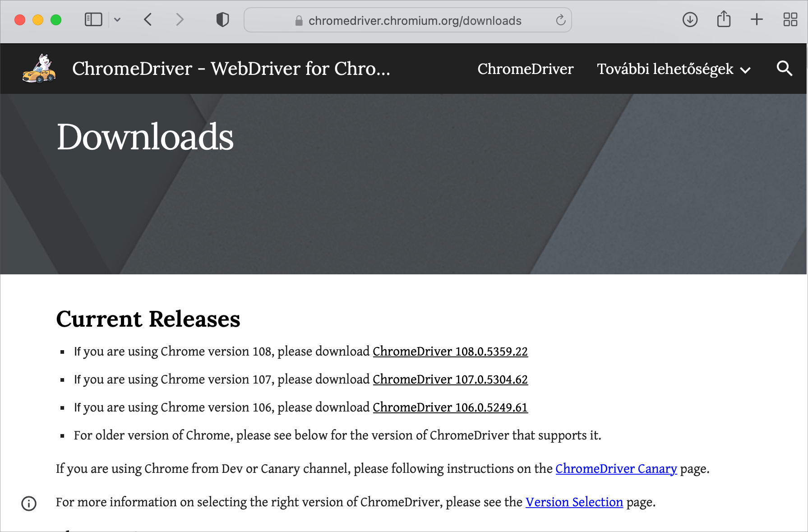Click the ChromeDriver mascot logo
808x532 pixels.
click(x=39, y=69)
